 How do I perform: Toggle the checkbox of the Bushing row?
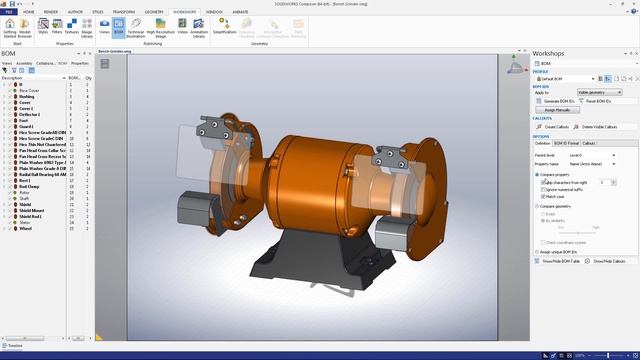pos(11,97)
